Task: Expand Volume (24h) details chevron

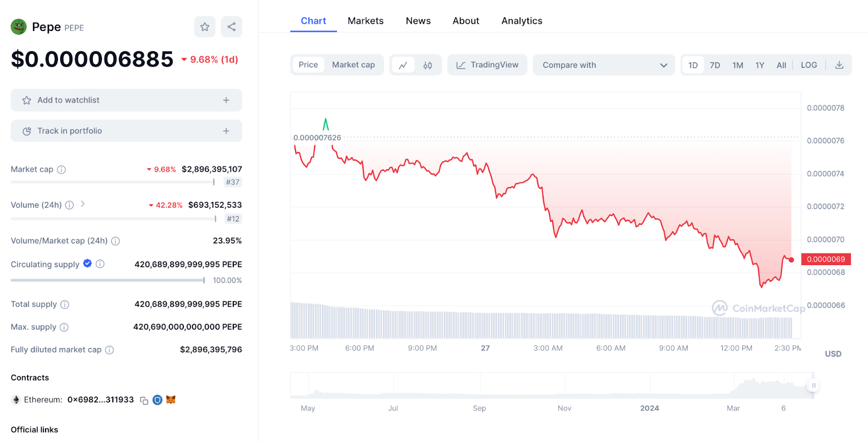Action: 82,204
